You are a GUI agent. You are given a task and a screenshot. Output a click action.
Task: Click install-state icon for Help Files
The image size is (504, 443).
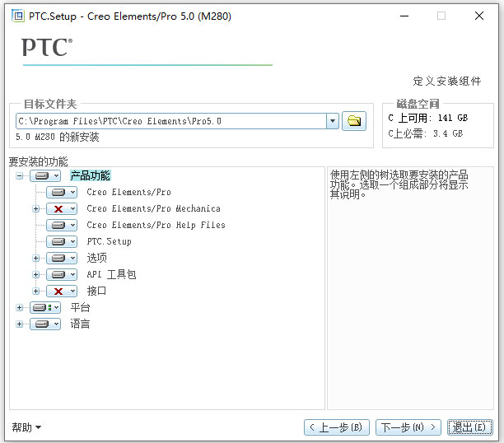pos(58,225)
